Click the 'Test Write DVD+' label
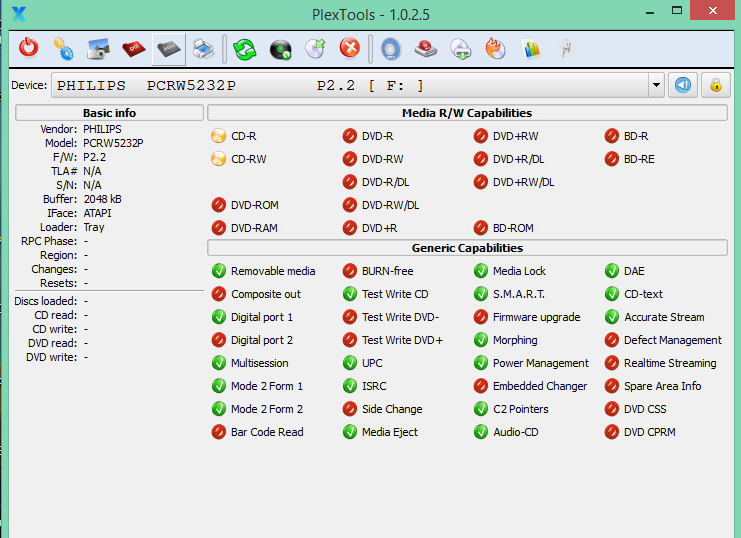Image resolution: width=741 pixels, height=538 pixels. point(402,340)
